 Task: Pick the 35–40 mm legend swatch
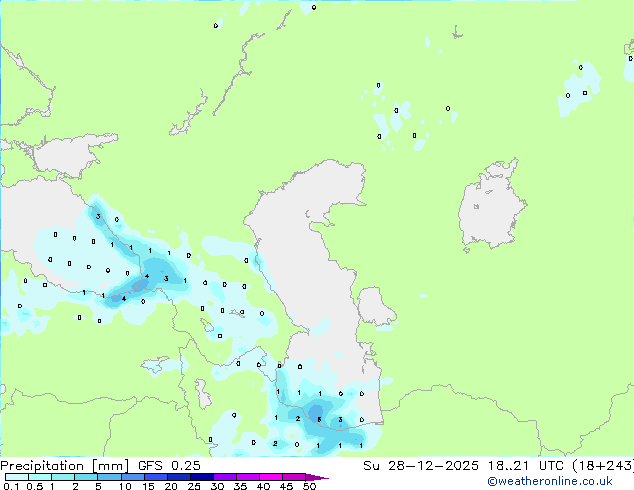pos(247,477)
